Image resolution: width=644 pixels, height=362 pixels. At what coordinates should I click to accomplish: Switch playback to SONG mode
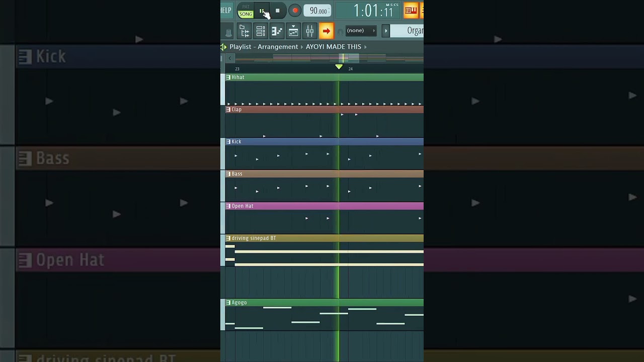[x=246, y=14]
